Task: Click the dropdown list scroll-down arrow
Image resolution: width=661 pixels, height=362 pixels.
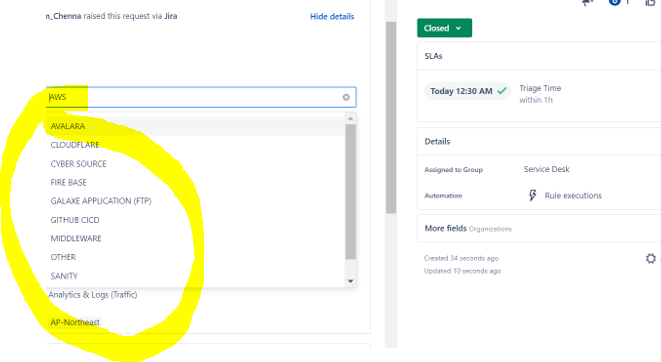Action: pyautogui.click(x=350, y=281)
